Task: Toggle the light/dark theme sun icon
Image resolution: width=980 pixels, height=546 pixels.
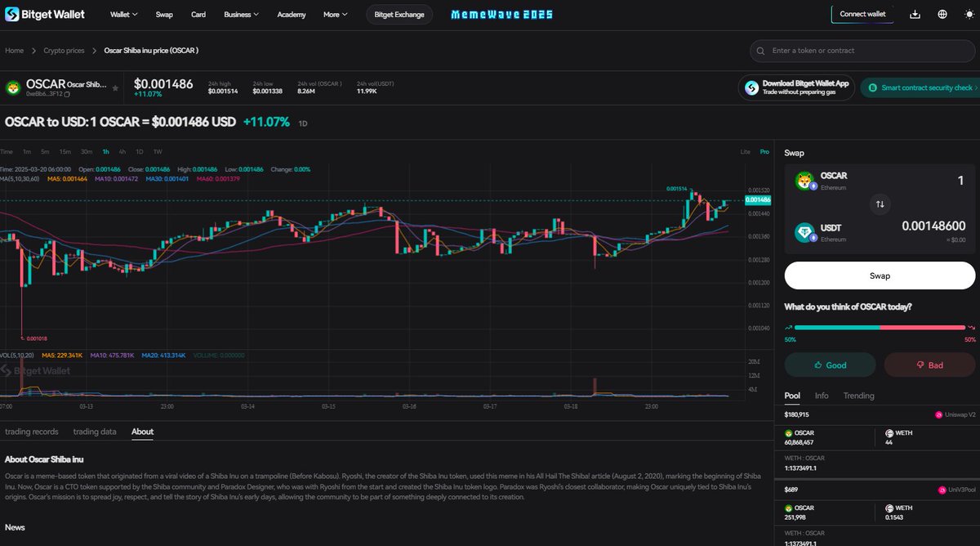Action: point(969,14)
